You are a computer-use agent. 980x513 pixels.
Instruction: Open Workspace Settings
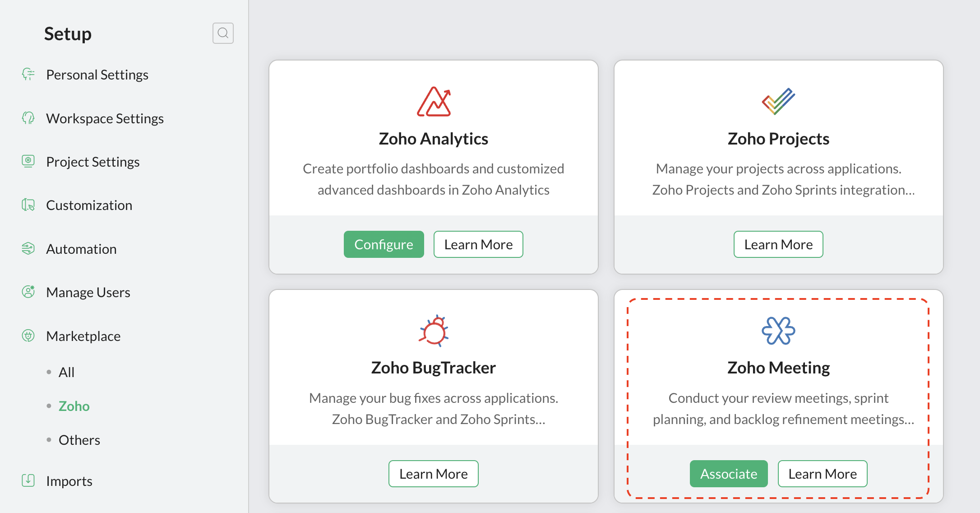[x=105, y=118]
